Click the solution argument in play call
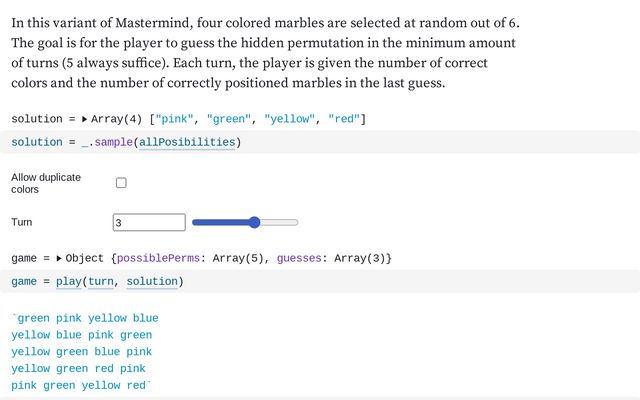 click(x=152, y=282)
